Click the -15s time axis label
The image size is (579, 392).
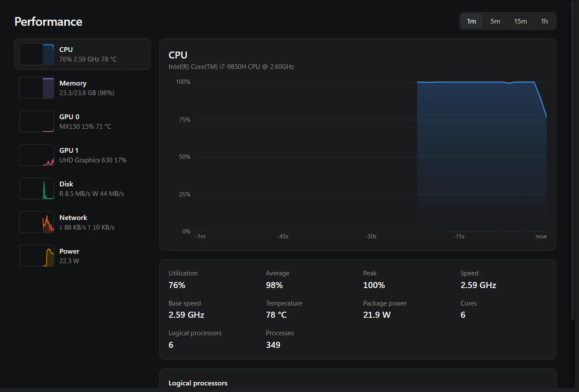click(459, 236)
